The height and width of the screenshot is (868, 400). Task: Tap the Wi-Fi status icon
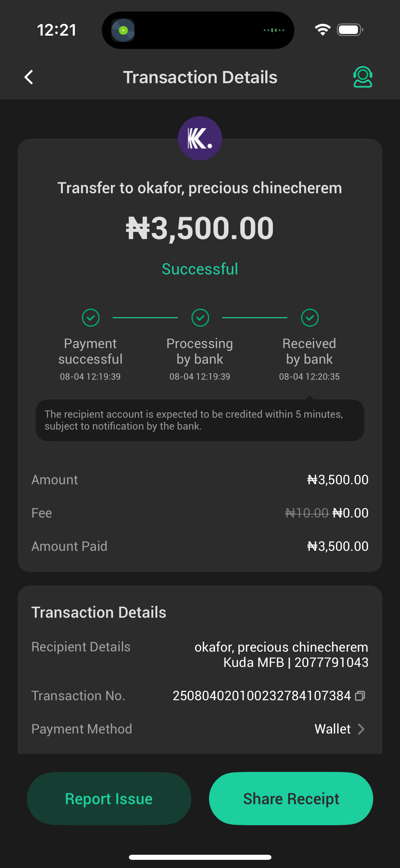point(322,30)
